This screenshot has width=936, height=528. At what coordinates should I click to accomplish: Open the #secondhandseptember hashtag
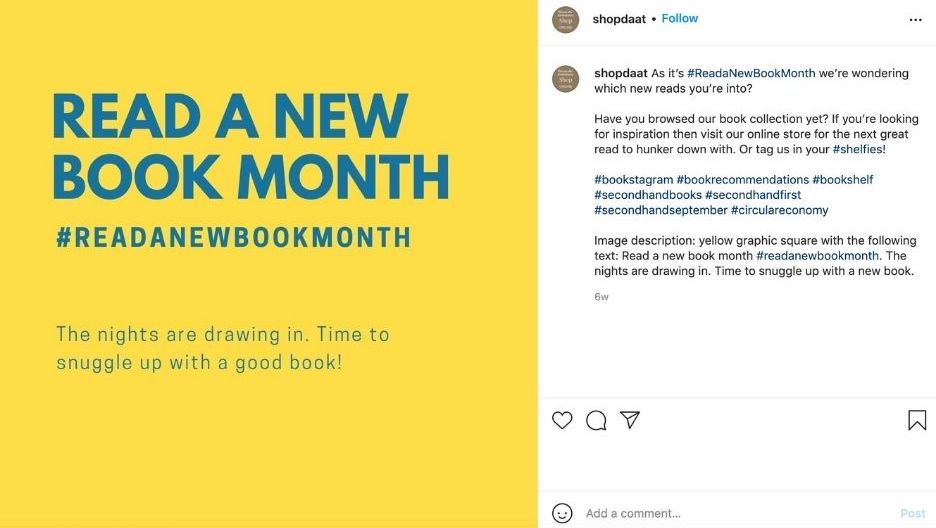click(x=661, y=210)
